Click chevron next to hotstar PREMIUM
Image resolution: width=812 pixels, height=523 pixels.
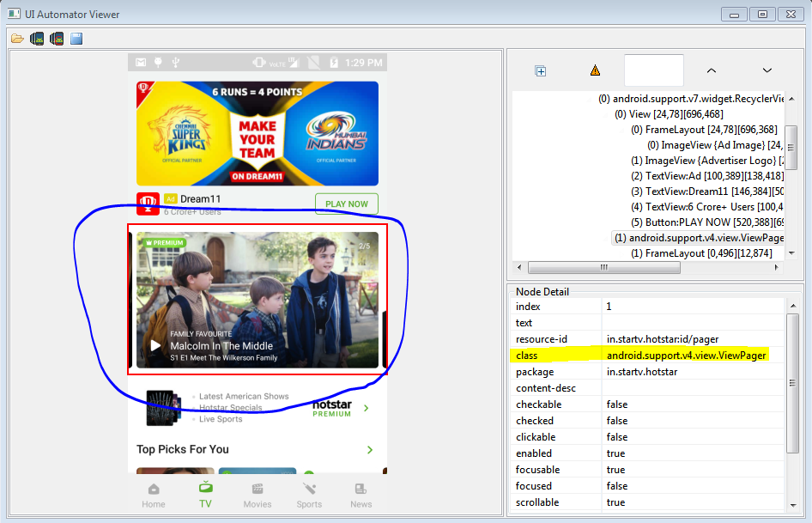click(x=367, y=409)
